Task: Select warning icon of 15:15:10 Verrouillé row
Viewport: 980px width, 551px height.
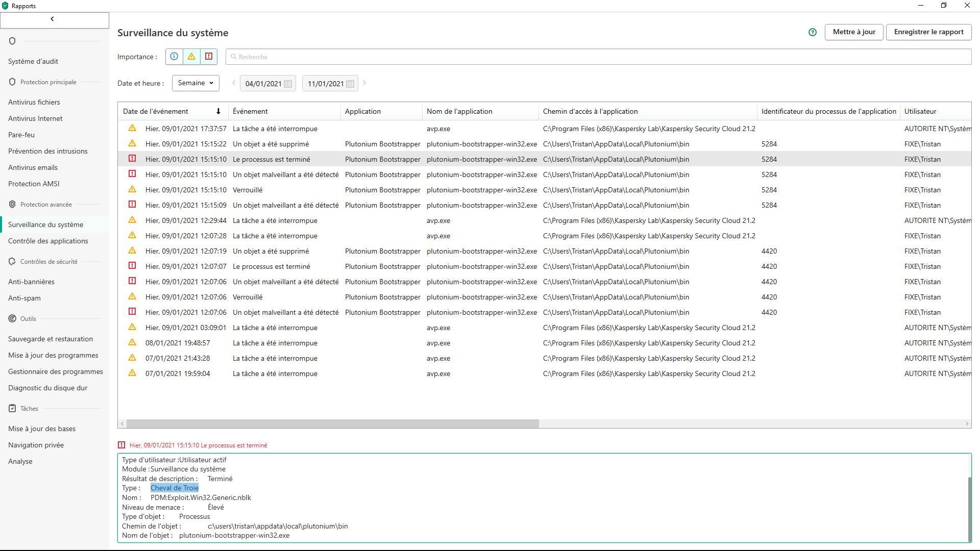Action: point(132,189)
